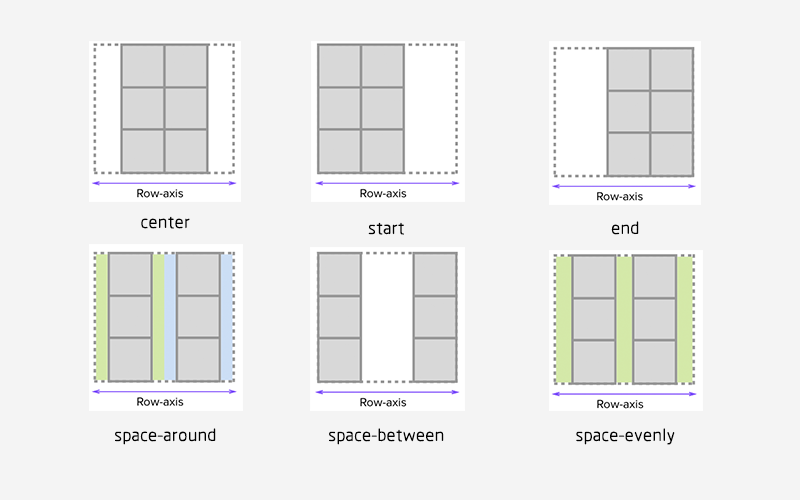800x500 pixels.
Task: Click the 'space-between' caption text
Action: [x=386, y=436]
